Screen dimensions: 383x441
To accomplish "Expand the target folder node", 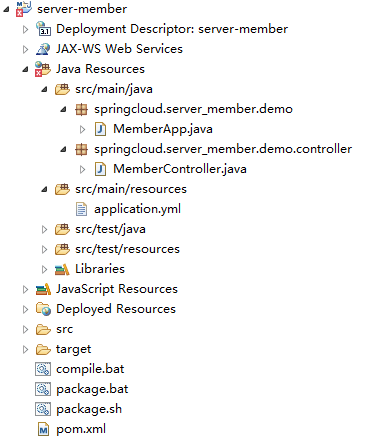I will point(25,349).
